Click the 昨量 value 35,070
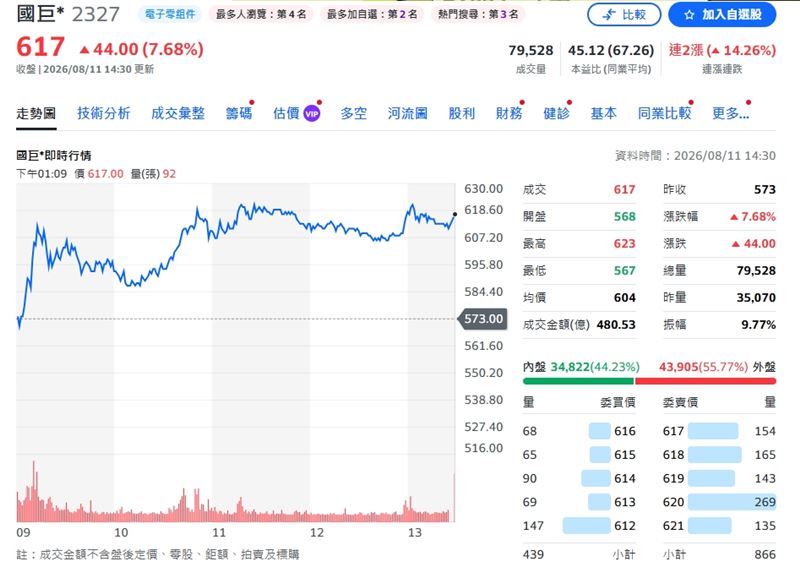The image size is (800, 572). [x=756, y=298]
